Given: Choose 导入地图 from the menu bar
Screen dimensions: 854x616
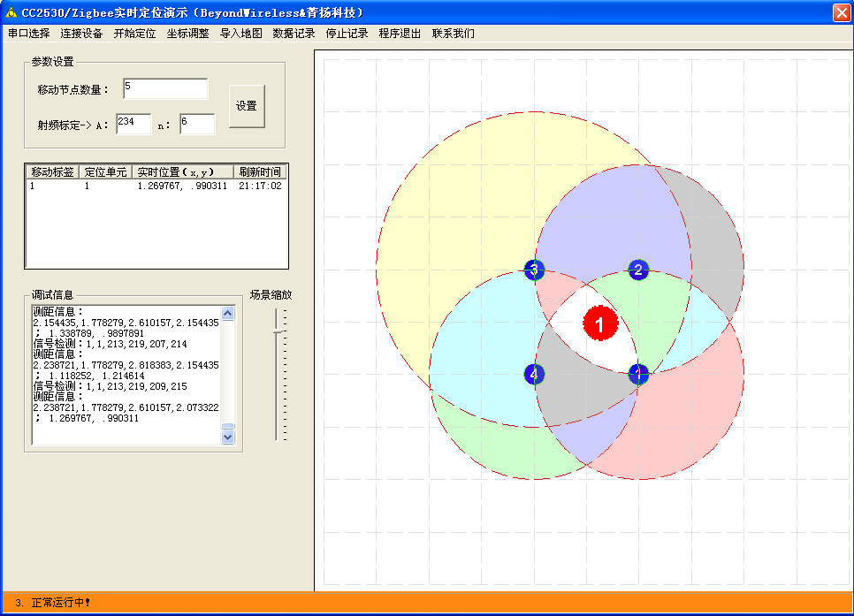Looking at the screenshot, I should [x=240, y=34].
